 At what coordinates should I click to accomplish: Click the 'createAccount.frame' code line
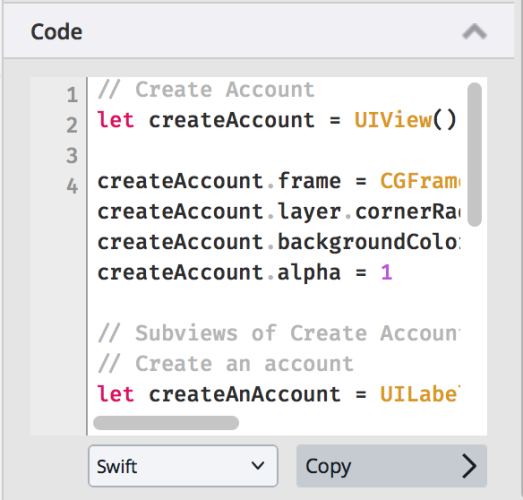[279, 181]
